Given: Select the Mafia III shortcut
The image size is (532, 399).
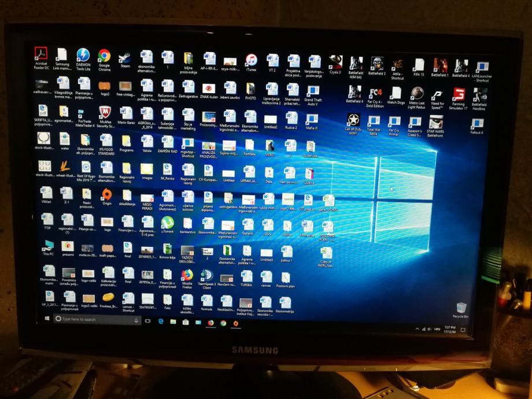Looking at the screenshot, I should 312,122.
